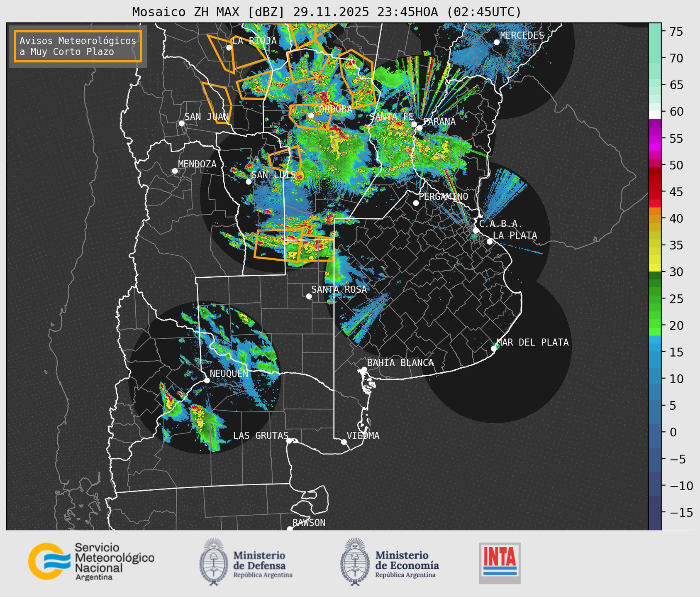This screenshot has height=597, width=700.
Task: Click the RAWSON city label
Action: [x=309, y=523]
